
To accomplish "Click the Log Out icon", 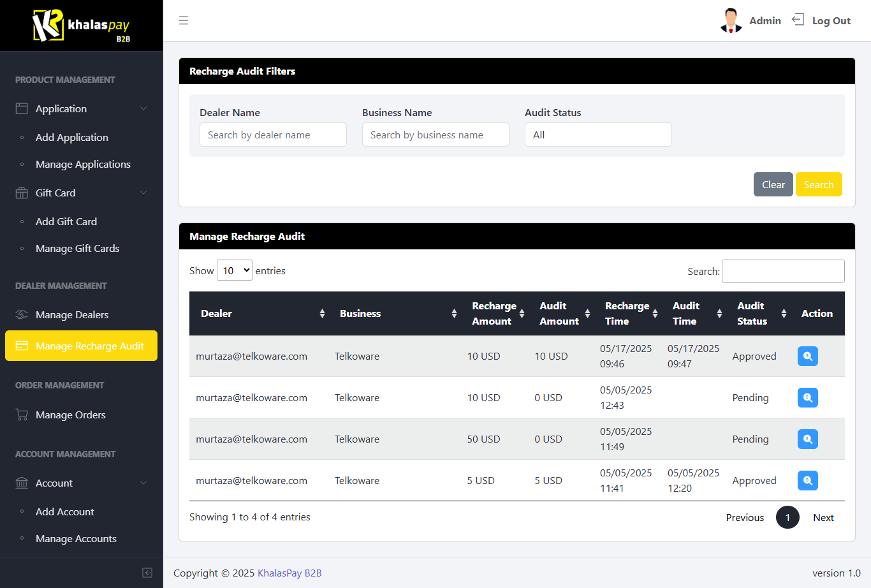I will tap(798, 20).
